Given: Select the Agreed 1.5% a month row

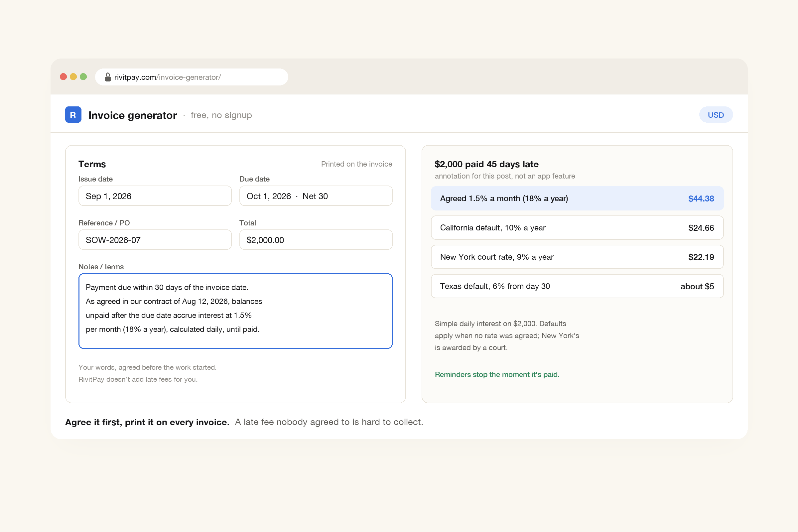Looking at the screenshot, I should [x=577, y=199].
